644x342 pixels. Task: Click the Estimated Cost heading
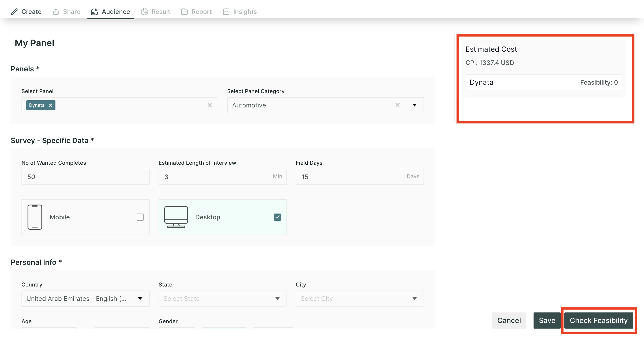coord(491,49)
